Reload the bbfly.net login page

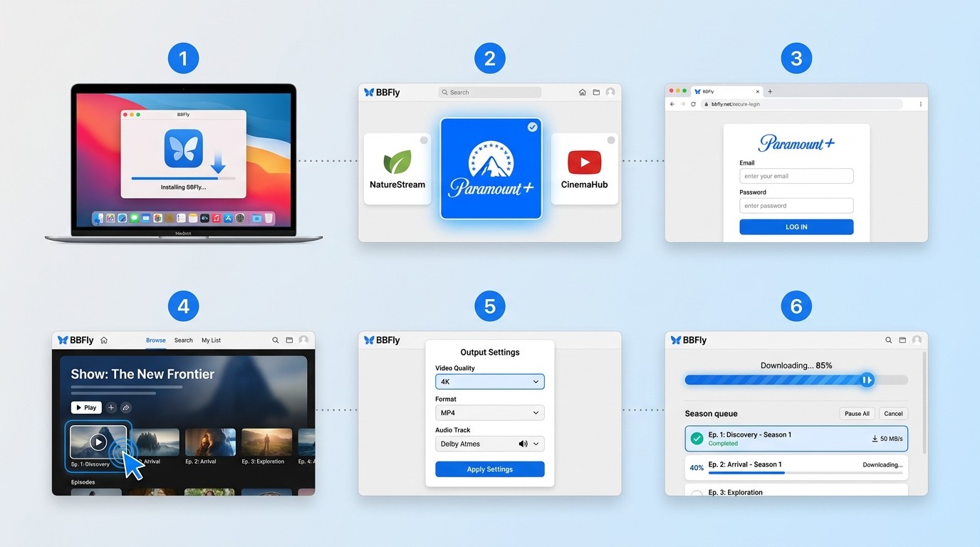[693, 104]
